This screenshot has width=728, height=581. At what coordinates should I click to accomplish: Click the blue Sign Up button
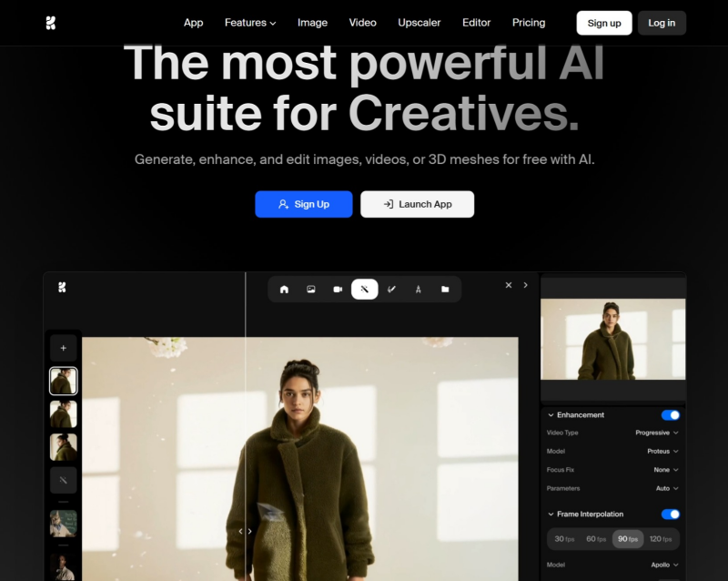pos(303,204)
